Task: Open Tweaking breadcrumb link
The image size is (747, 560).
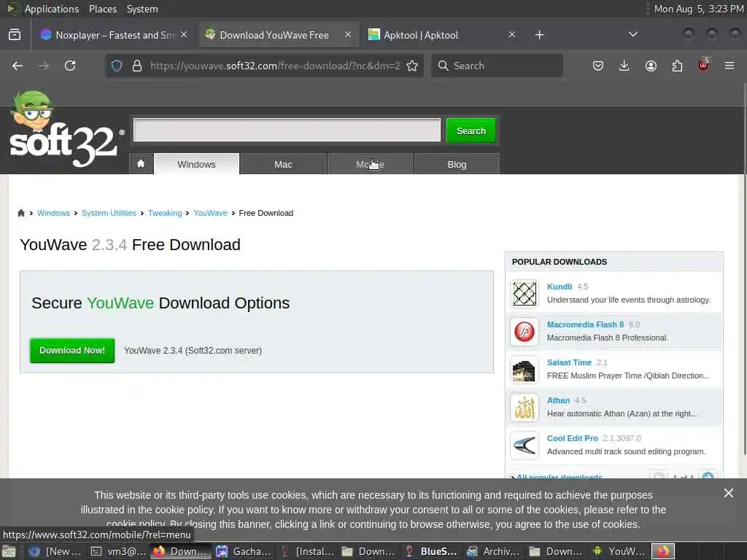Action: click(x=165, y=213)
